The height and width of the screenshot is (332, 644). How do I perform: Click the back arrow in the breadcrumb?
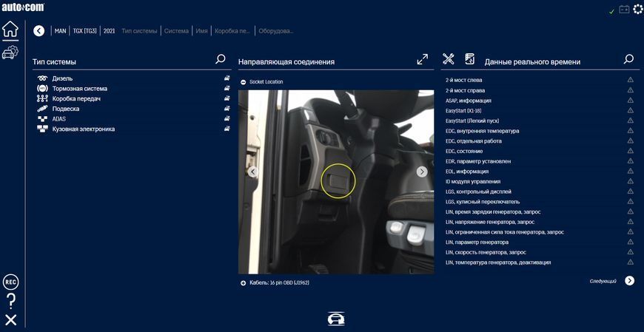(39, 31)
